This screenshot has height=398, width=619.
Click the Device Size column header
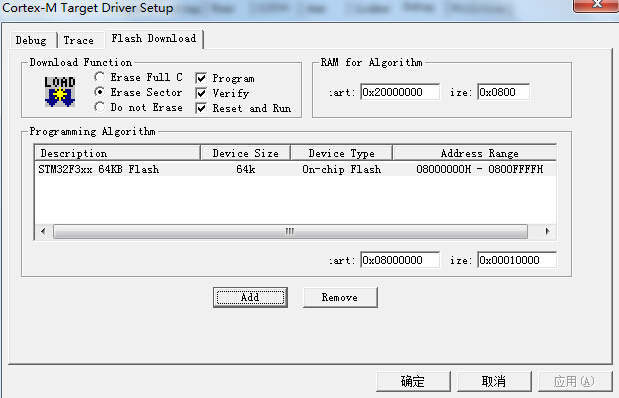[246, 153]
